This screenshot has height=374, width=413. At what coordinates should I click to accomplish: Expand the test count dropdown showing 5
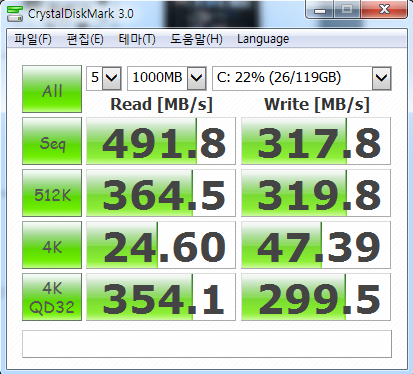(111, 78)
